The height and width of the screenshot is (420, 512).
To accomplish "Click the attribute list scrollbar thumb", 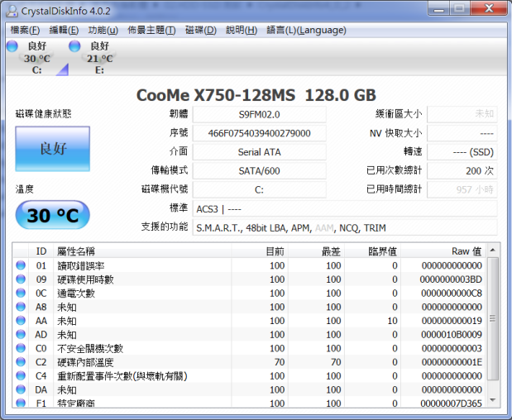I will 493,318.
